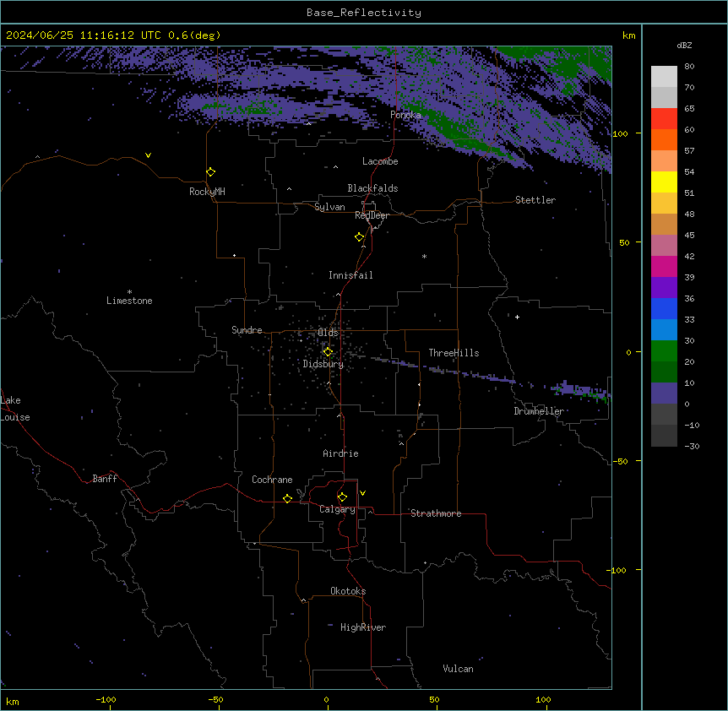This screenshot has height=711, width=728.
Task: Select the light gray swatch between 80 and 70 dBZ
Action: [664, 77]
